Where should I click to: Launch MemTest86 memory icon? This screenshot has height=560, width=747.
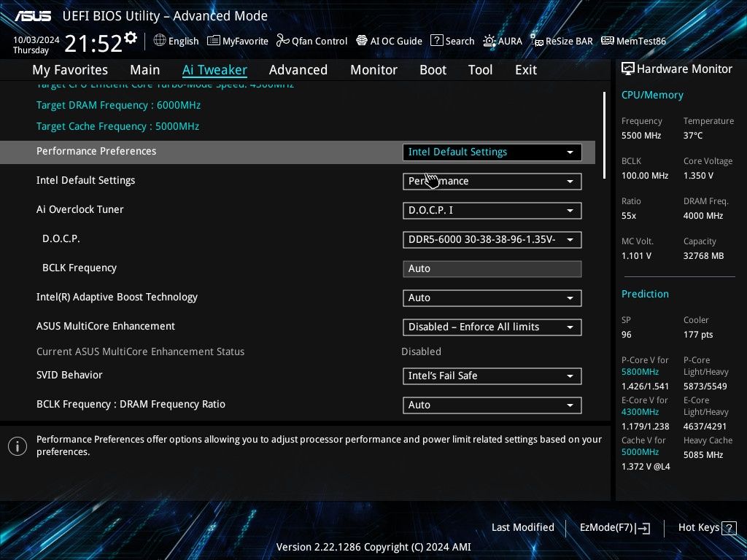pyautogui.click(x=608, y=41)
